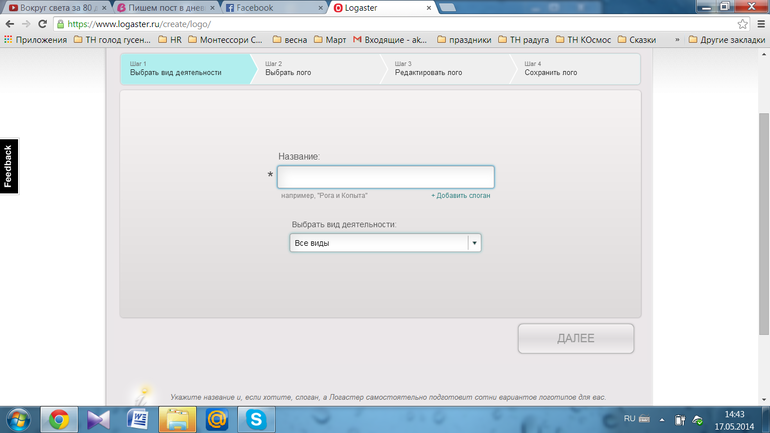This screenshot has height=433, width=770.
Task: Open Windows Explorer from the taskbar
Action: click(177, 420)
